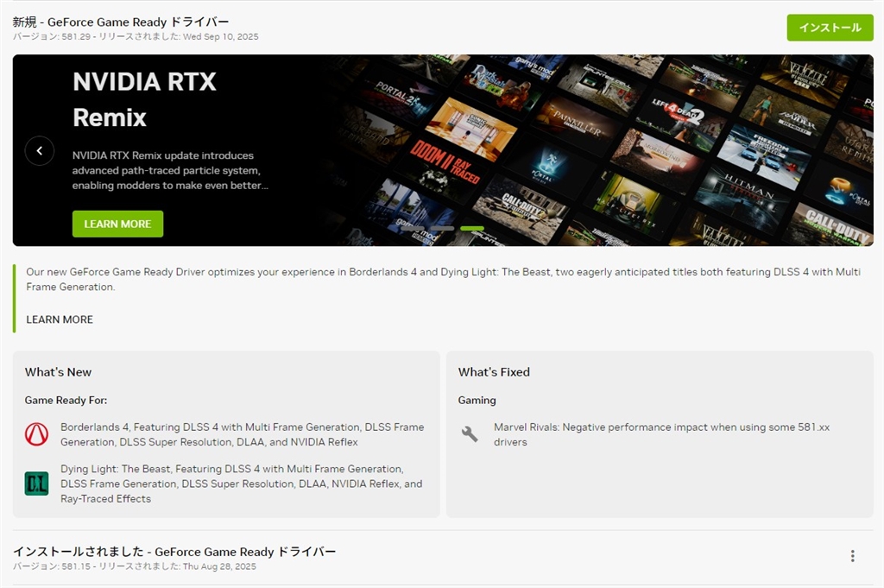Click the Dying Light: The Beast description text
Screen dimensions: 884x588
click(242, 484)
